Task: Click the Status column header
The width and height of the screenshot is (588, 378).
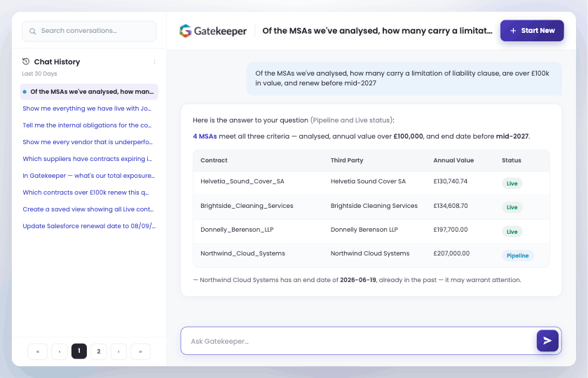Action: pos(512,160)
